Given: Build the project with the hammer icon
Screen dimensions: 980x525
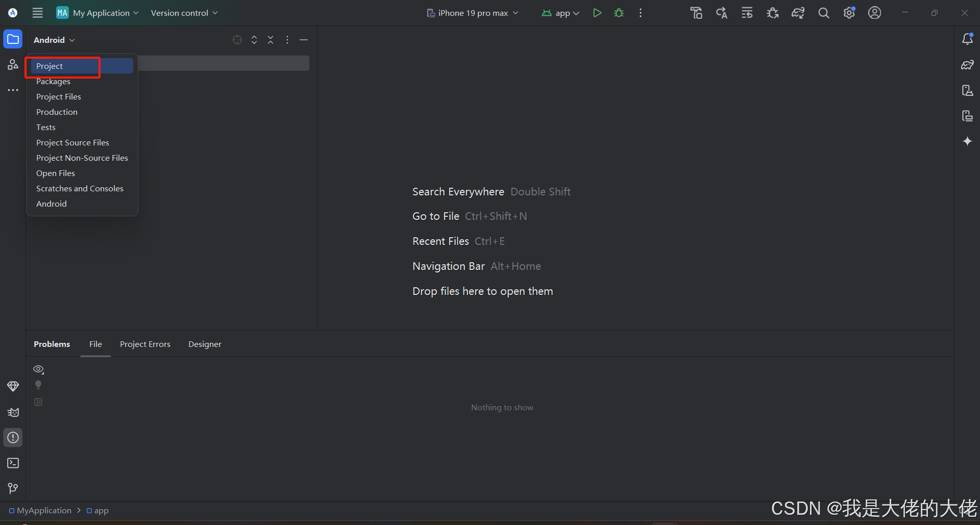Looking at the screenshot, I should pos(696,13).
